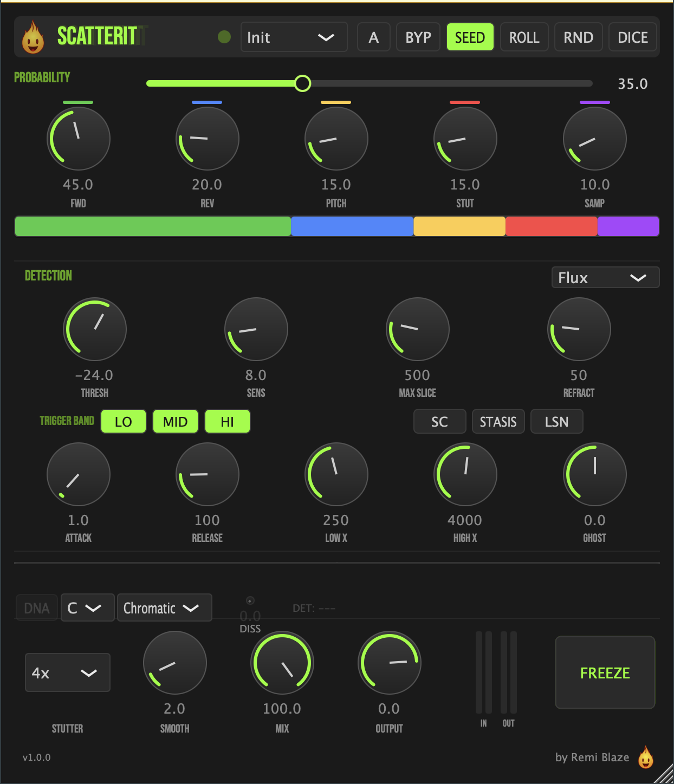Viewport: 674px width, 784px height.
Task: Toggle the BYP bypass button
Action: point(418,37)
